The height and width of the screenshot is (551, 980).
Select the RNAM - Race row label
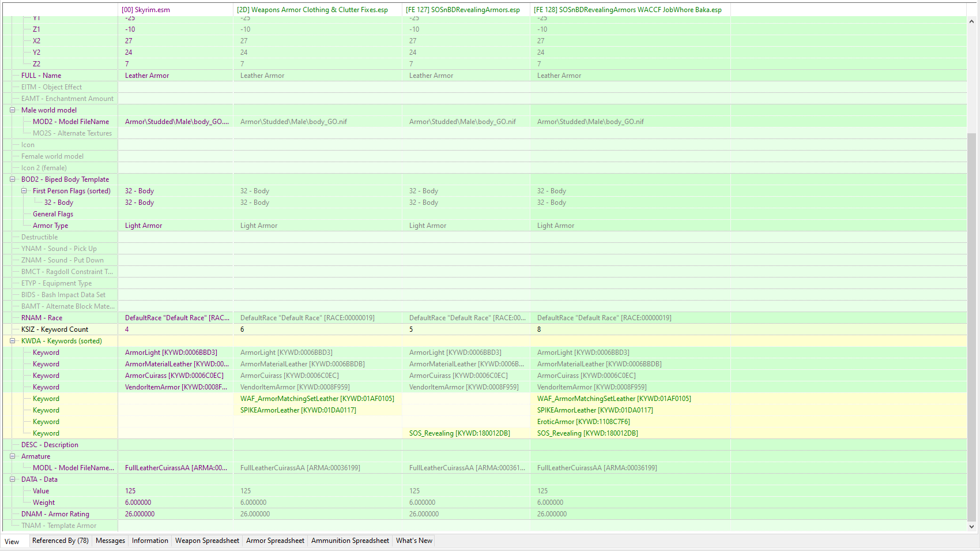click(42, 318)
